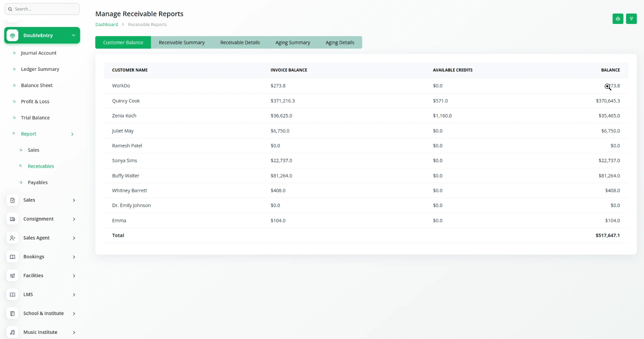Click the Sales Agent person icon
Image resolution: width=644 pixels, height=339 pixels.
12,238
